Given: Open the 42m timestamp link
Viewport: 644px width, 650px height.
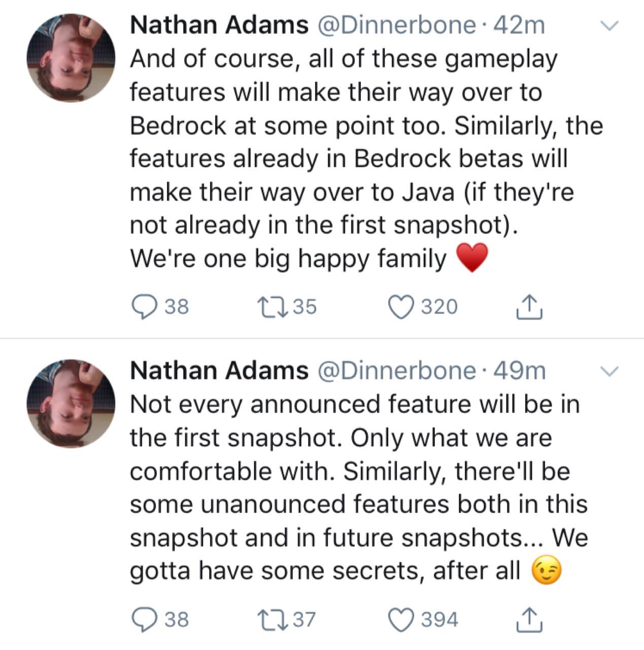Looking at the screenshot, I should pos(519,25).
